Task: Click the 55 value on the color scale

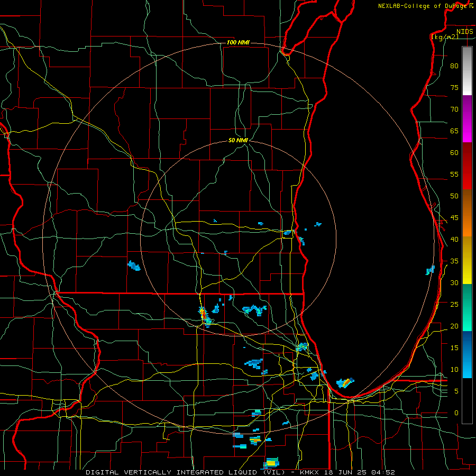Action: pos(454,175)
